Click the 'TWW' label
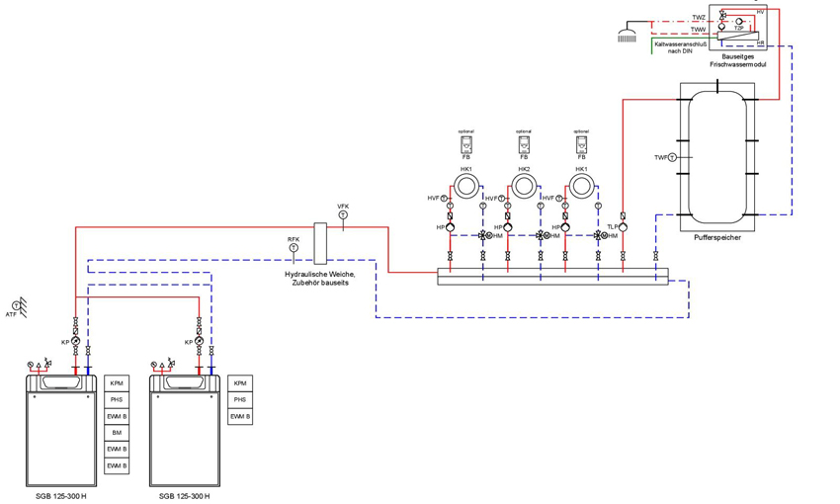 (698, 30)
